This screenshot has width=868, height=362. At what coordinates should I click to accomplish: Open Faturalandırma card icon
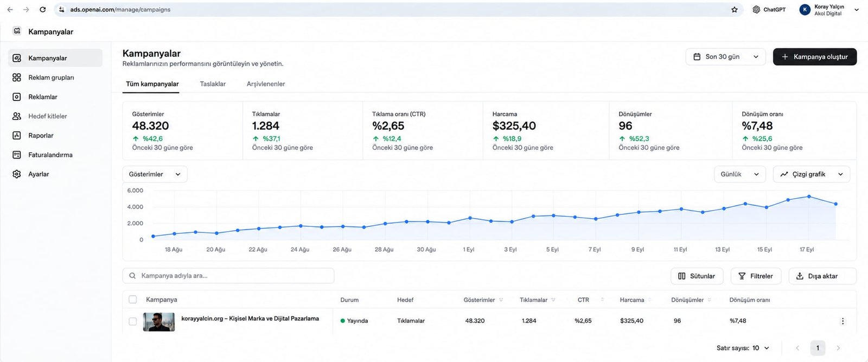point(17,155)
